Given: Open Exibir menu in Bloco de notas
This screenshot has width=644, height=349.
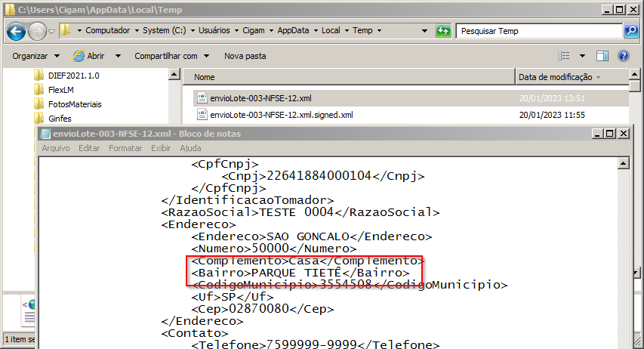Looking at the screenshot, I should (x=161, y=148).
